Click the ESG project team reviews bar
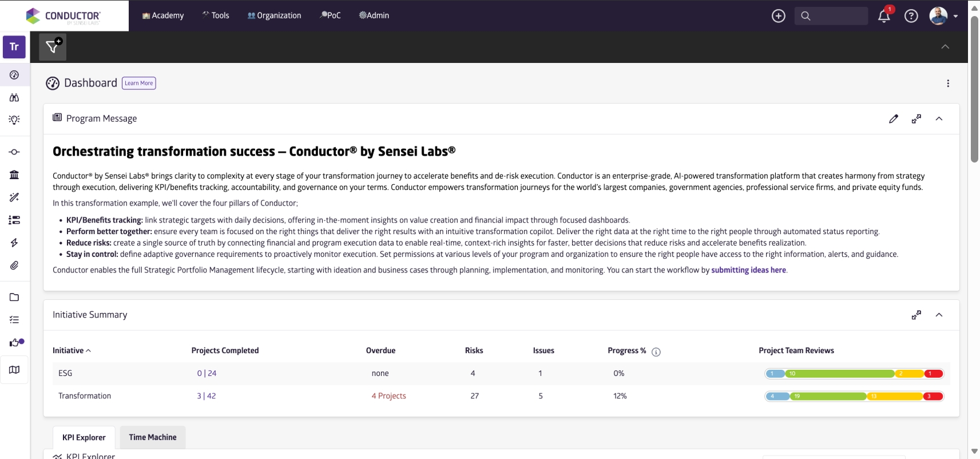980x459 pixels. [x=854, y=374]
